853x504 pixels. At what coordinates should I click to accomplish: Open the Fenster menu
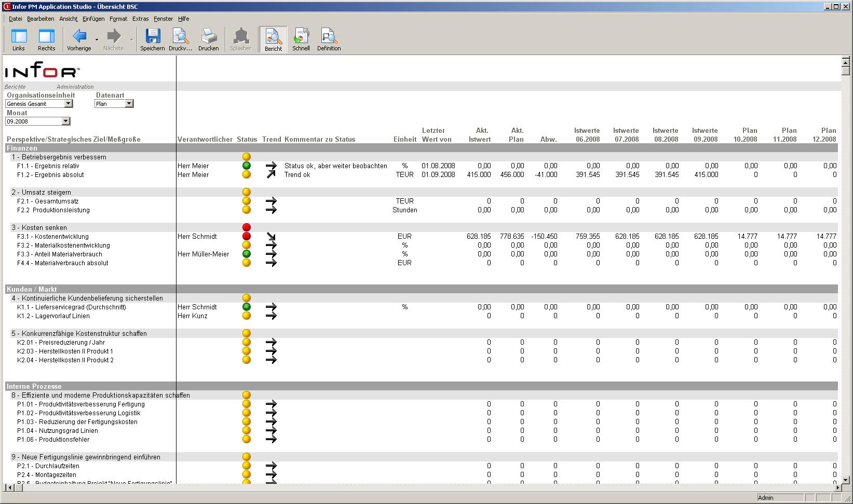(x=163, y=19)
